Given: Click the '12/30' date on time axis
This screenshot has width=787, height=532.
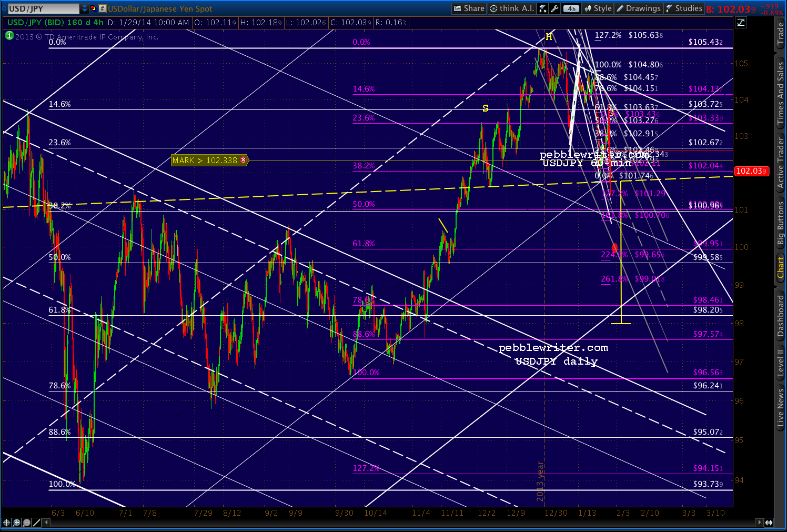Looking at the screenshot, I should click(x=556, y=513).
